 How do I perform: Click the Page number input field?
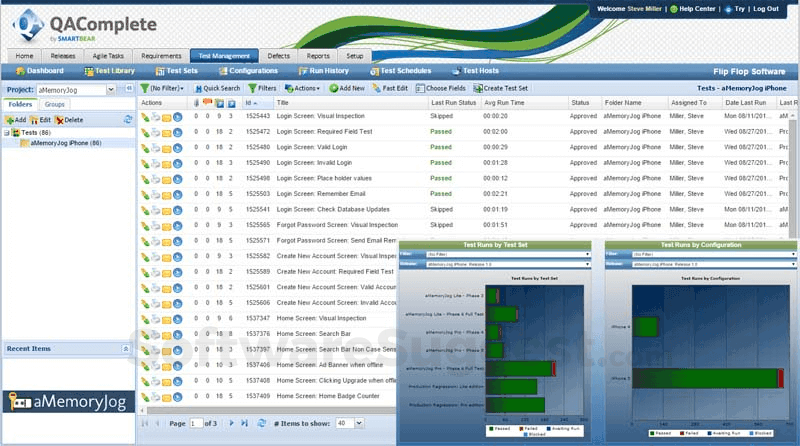pos(196,423)
